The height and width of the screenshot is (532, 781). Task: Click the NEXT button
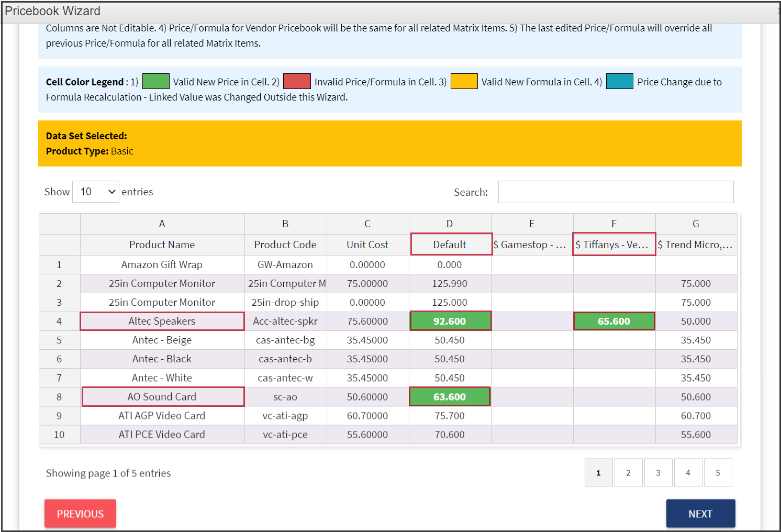[x=700, y=514]
